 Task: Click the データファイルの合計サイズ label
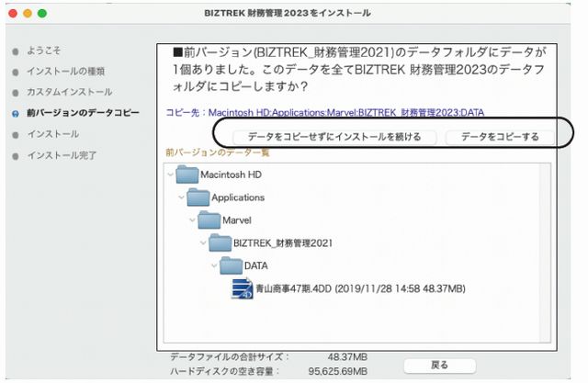[x=230, y=356]
